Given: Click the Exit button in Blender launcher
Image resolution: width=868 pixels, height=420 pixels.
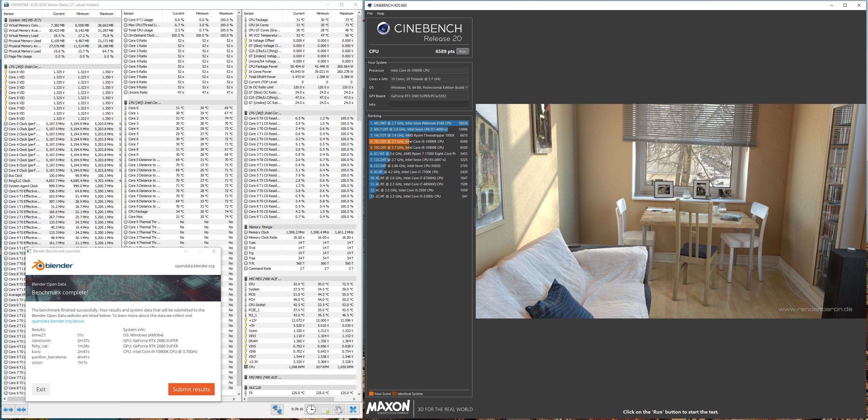Looking at the screenshot, I should (x=41, y=389).
